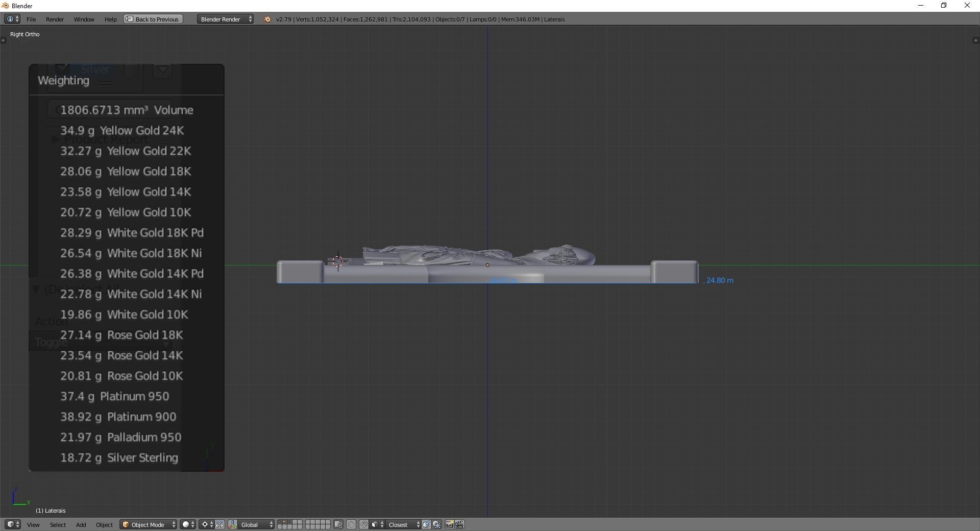Open the 3D view View menu
Screen dimensions: 980x531
(x=33, y=525)
